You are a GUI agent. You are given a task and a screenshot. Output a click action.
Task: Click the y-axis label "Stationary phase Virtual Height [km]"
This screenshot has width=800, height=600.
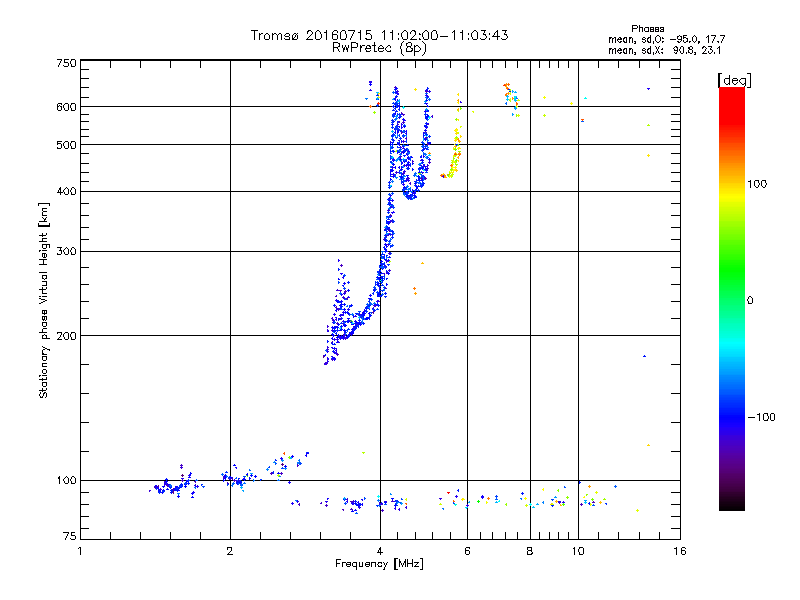pos(44,300)
